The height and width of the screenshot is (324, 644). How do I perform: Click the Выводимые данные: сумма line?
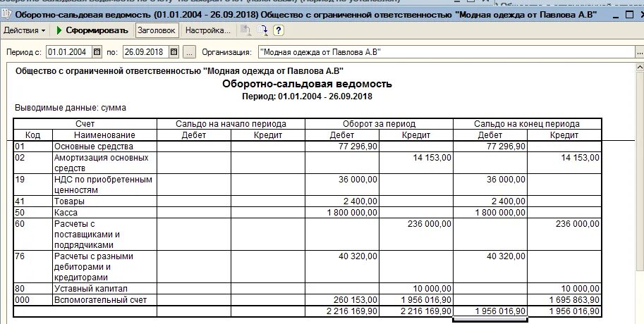click(71, 108)
